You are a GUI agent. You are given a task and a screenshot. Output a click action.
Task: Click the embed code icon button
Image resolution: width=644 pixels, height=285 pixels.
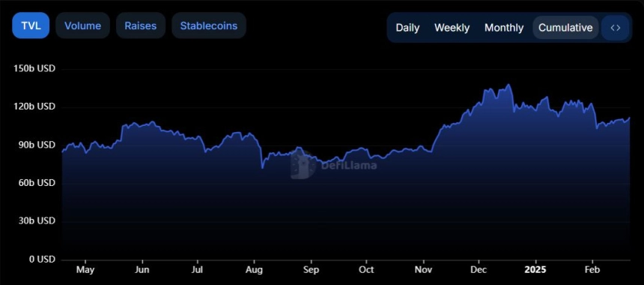point(615,28)
